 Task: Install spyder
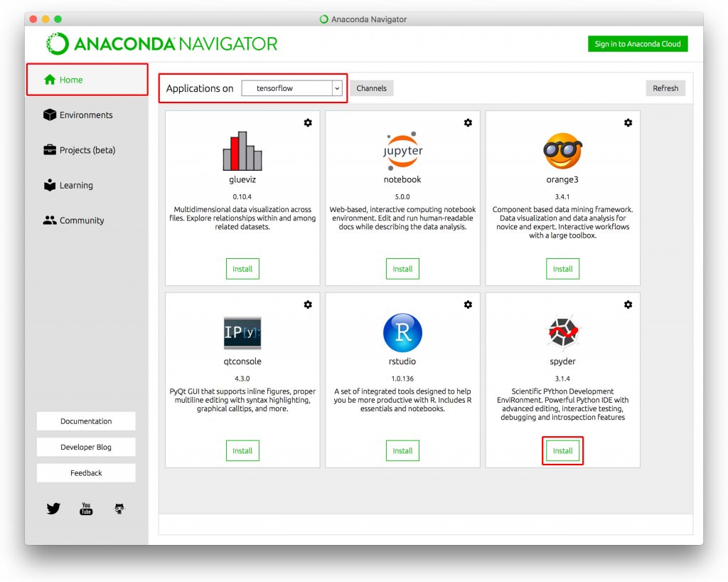coord(563,450)
